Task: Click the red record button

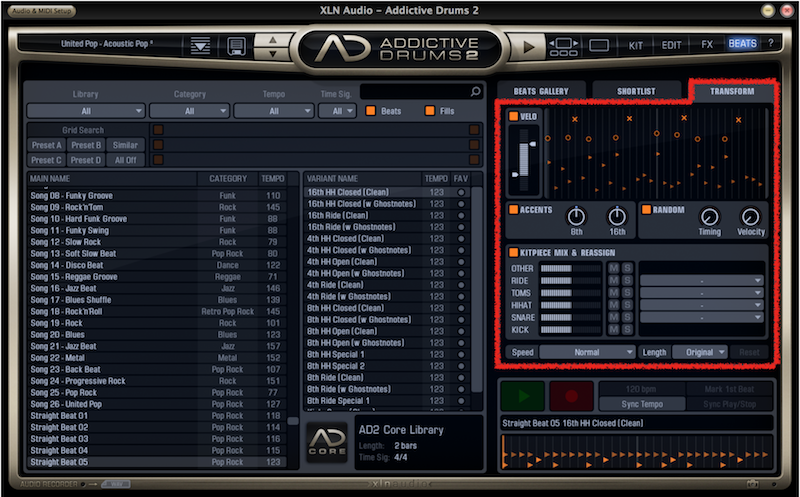Action: pyautogui.click(x=571, y=396)
